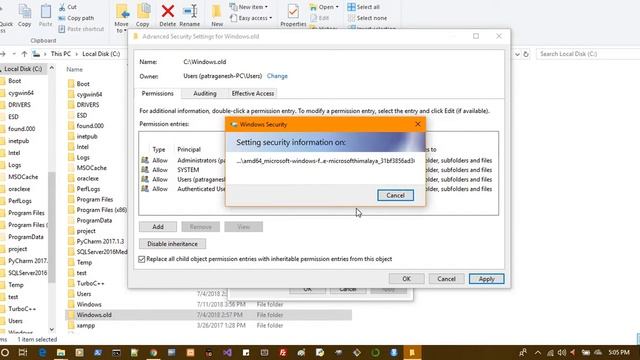Switch to the Auditing tab

point(204,93)
